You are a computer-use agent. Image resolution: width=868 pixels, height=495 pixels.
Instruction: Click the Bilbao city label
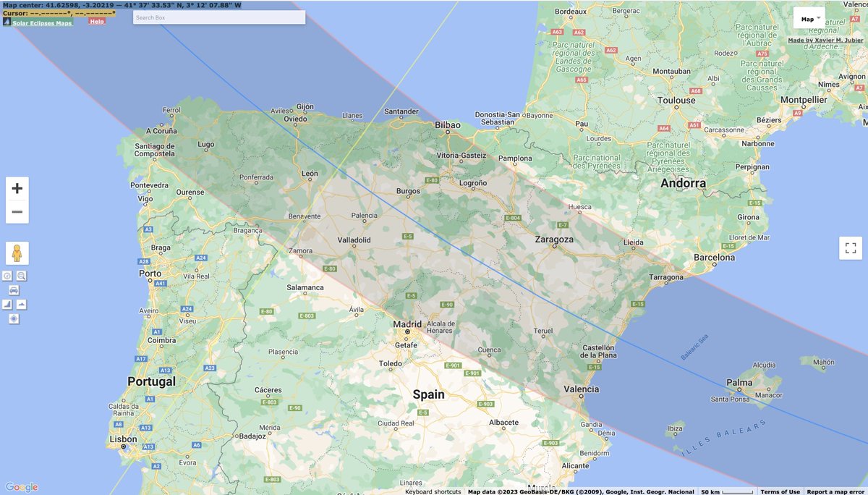[x=447, y=124]
